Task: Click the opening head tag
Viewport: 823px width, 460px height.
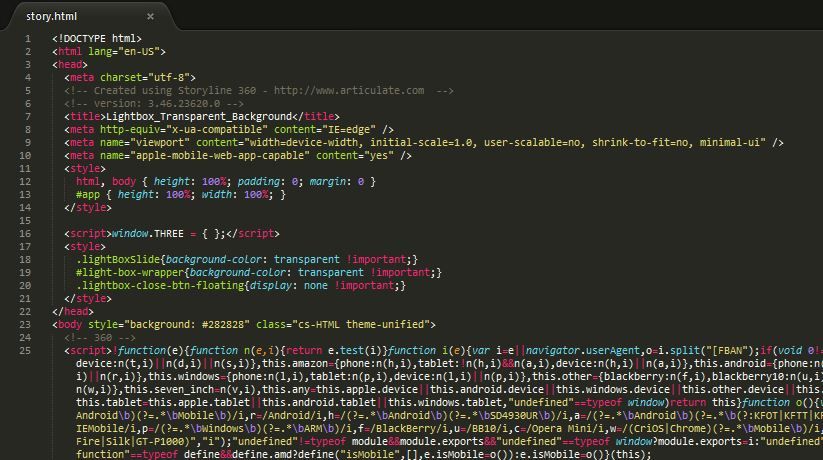Action: point(70,65)
